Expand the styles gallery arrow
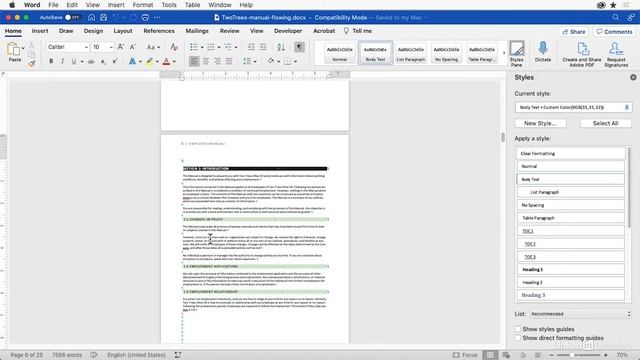The width and height of the screenshot is (640, 360). point(504,53)
